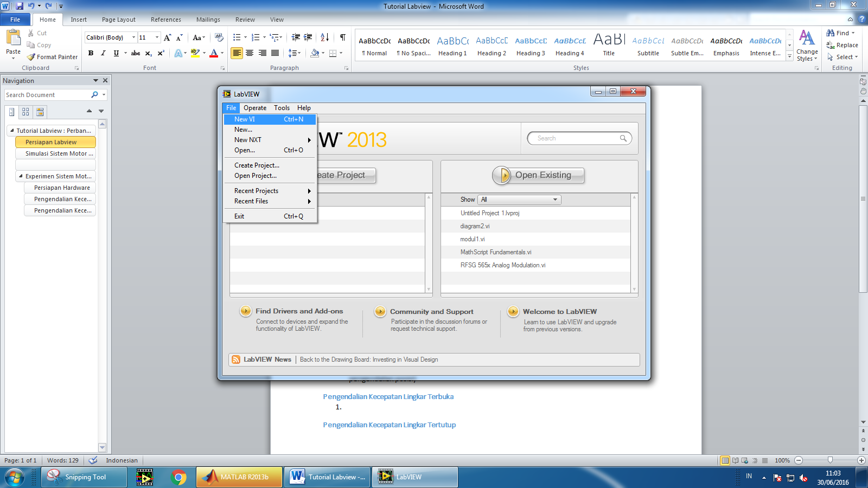Click the Sort icon in Paragraph group
This screenshot has height=488, width=868.
324,37
